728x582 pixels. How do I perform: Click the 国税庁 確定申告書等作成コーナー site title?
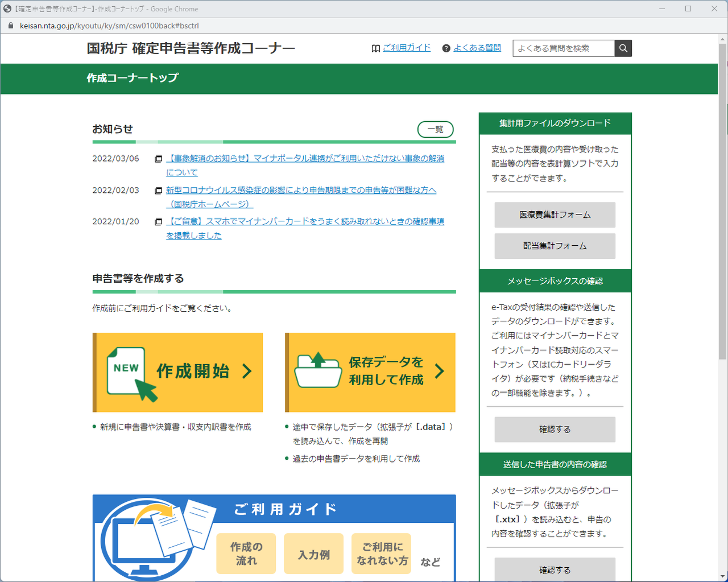click(191, 48)
